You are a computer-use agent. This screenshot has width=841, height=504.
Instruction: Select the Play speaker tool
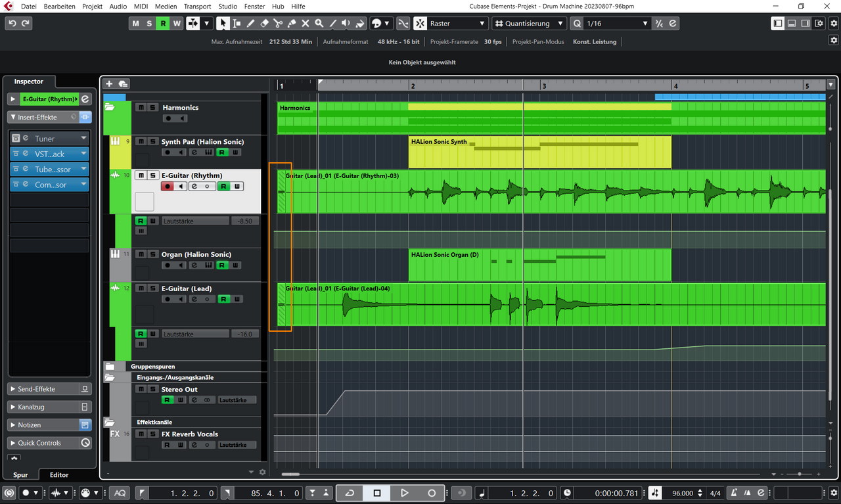[x=346, y=24]
